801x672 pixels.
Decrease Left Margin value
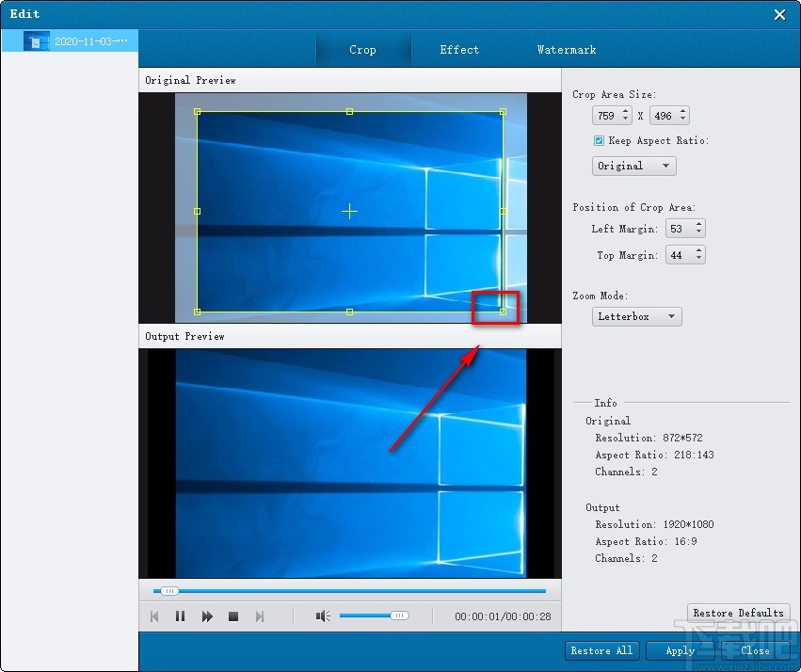(698, 232)
